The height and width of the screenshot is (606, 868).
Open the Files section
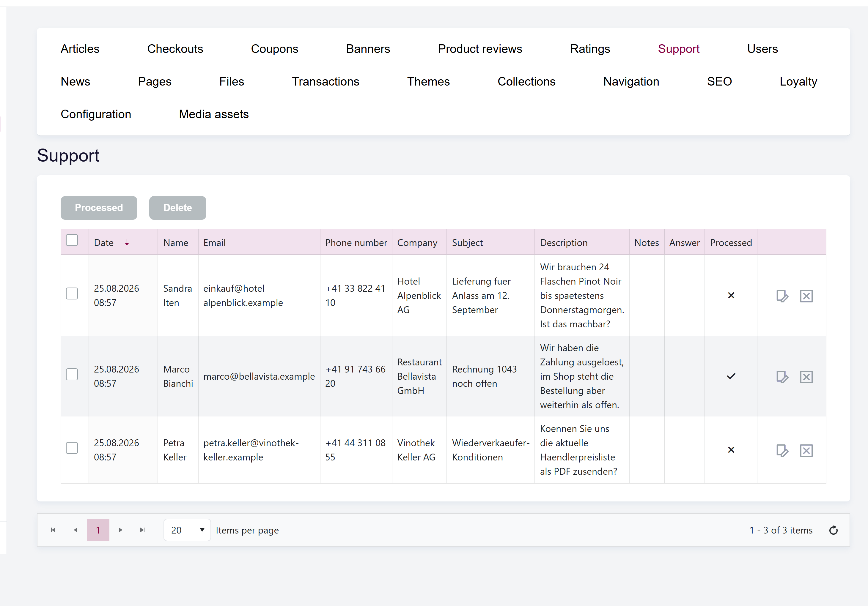232,82
